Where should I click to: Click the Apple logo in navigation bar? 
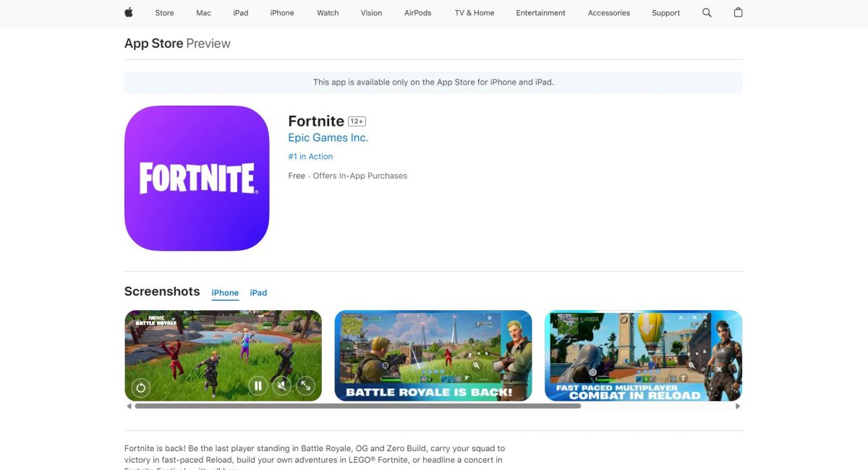[x=129, y=12]
